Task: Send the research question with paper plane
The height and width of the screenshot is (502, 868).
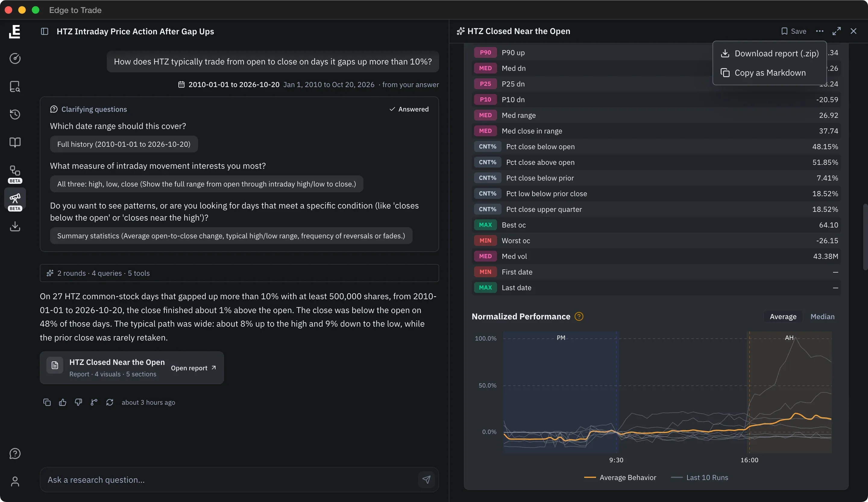Action: point(426,480)
